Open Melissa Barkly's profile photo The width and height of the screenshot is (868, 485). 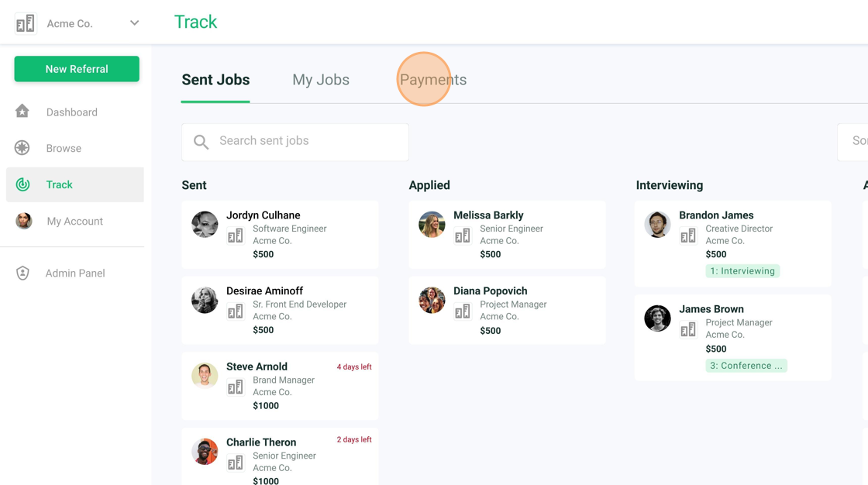(x=432, y=224)
